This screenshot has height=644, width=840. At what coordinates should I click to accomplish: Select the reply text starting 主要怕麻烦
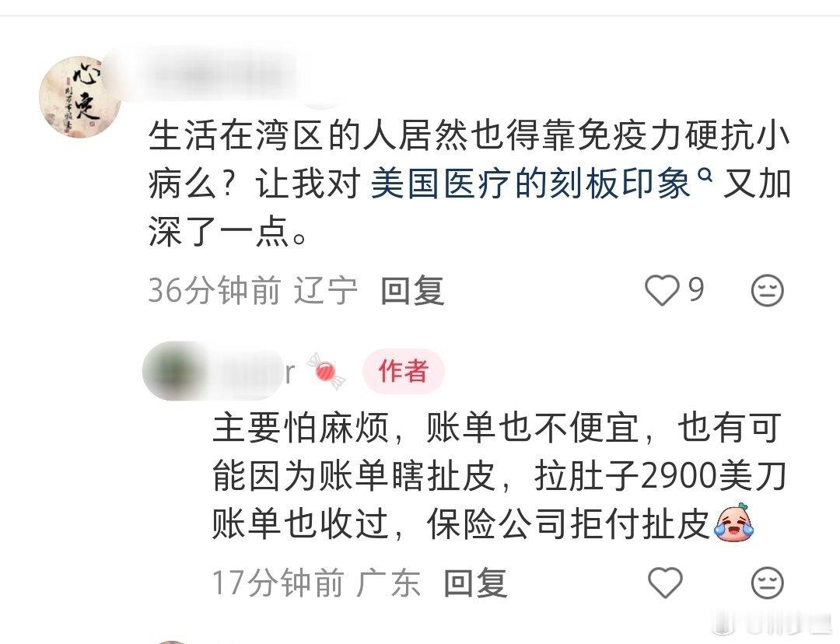[499, 475]
